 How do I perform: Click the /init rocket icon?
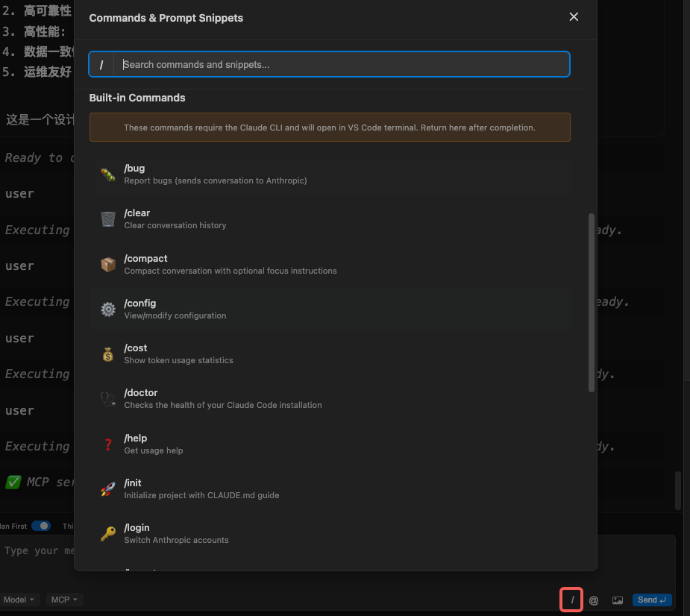[x=108, y=489]
